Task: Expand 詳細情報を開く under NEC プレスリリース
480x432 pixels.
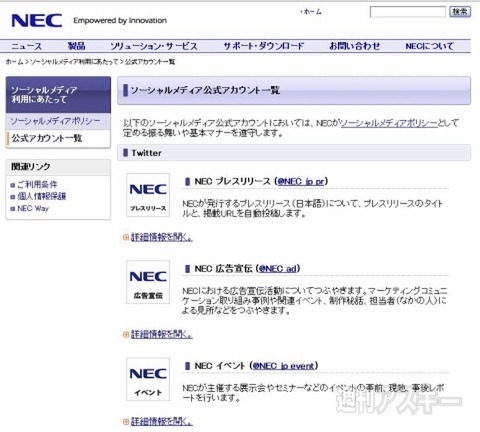Action: point(161,237)
